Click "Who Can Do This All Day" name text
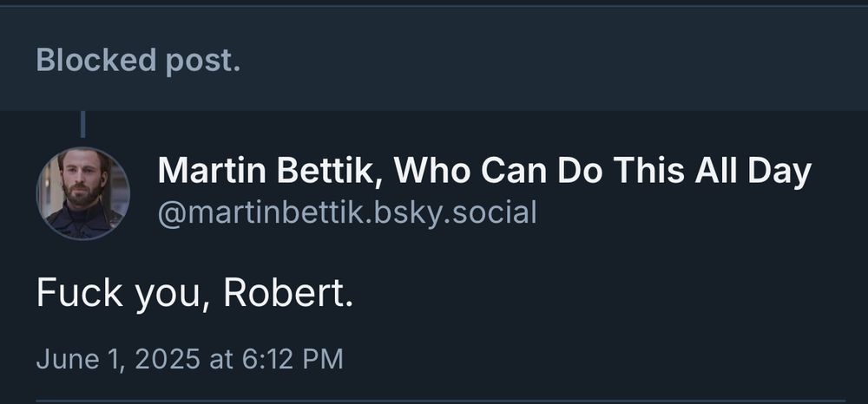The width and height of the screenshot is (868, 404). [603, 173]
